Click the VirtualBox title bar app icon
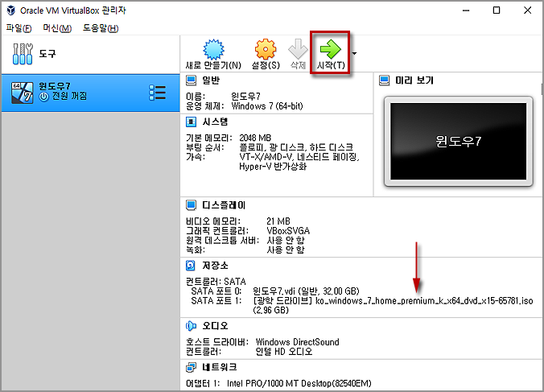This screenshot has height=392, width=544. 11,10
